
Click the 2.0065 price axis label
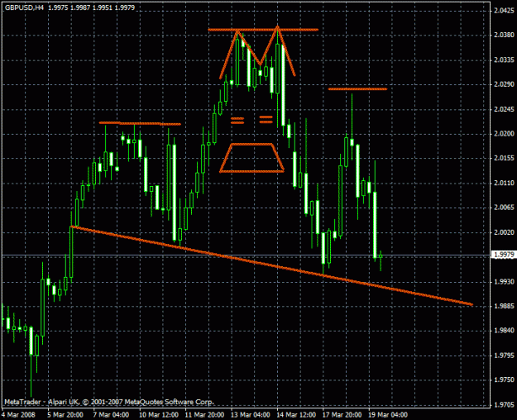(x=504, y=208)
